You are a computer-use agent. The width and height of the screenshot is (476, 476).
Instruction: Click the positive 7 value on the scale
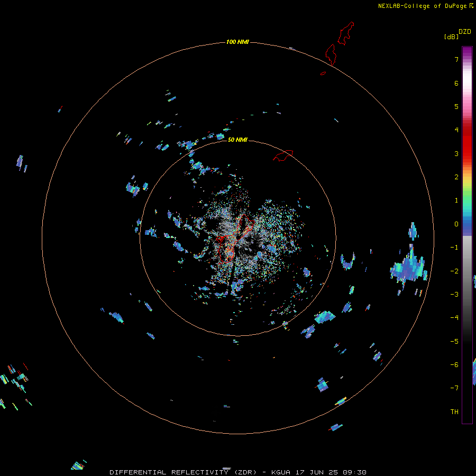pyautogui.click(x=456, y=59)
